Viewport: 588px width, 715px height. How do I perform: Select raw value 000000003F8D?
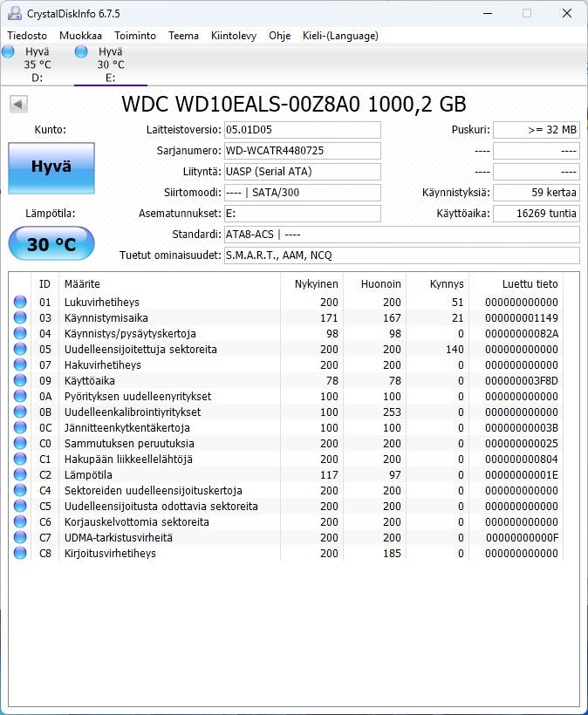coord(522,381)
